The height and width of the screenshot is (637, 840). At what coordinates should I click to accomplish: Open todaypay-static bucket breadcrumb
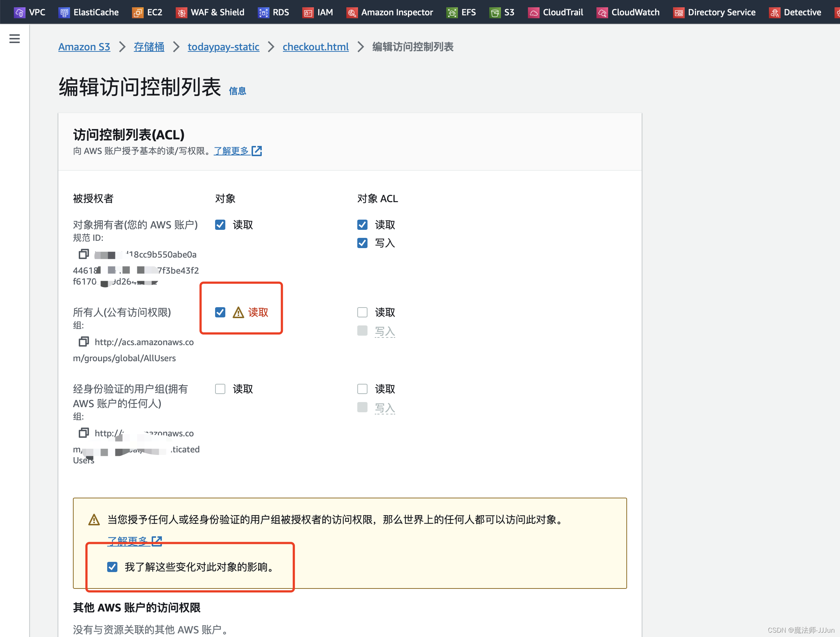tap(223, 47)
